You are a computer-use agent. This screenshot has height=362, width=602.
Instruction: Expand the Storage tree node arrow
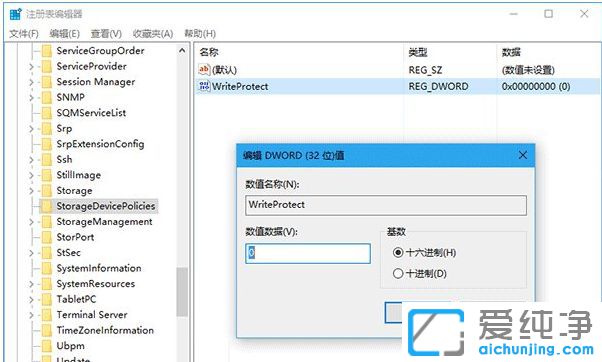31,191
